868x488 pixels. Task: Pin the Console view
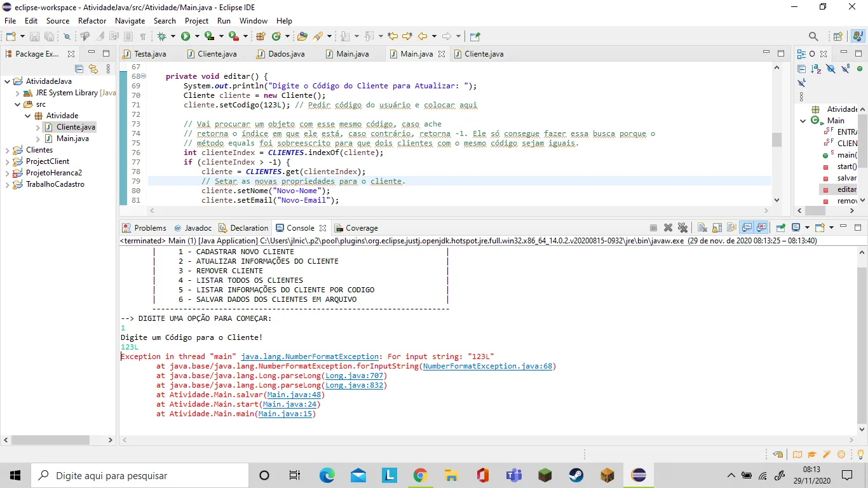click(x=781, y=227)
